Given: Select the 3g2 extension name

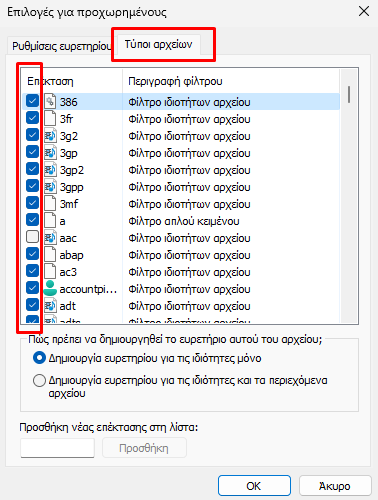Looking at the screenshot, I should pyautogui.click(x=69, y=136).
